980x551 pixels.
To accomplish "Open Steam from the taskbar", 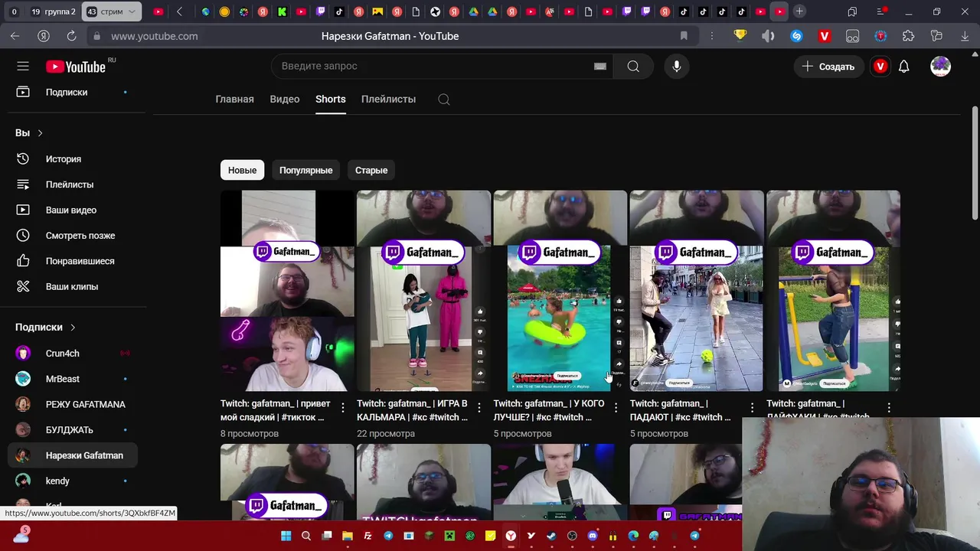I will (x=551, y=536).
